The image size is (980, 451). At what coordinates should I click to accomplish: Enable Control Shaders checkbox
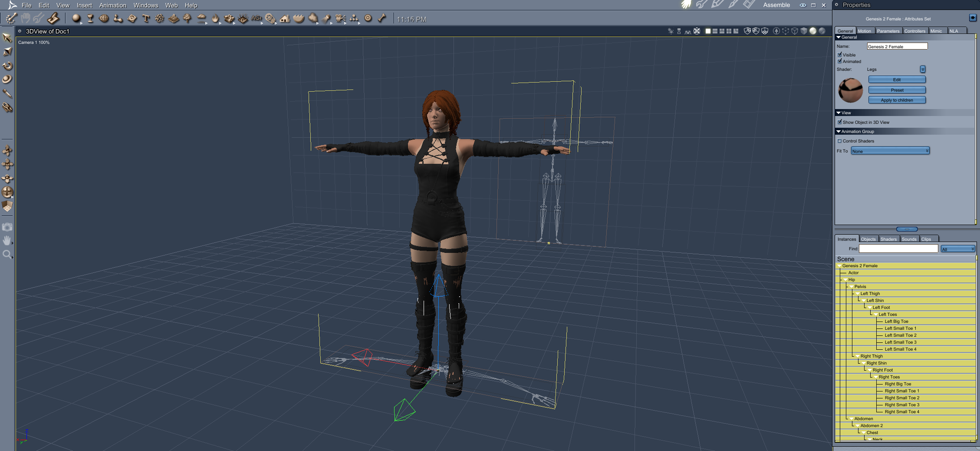click(839, 141)
